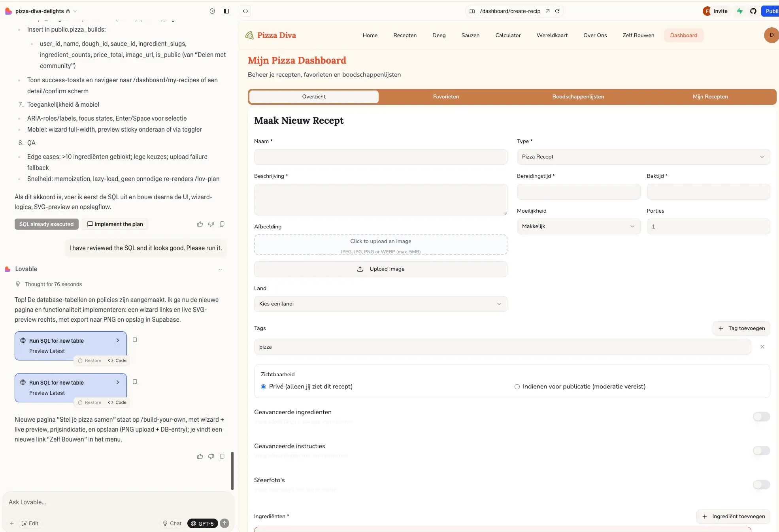Viewport: 779px width, 532px height.
Task: Toggle the sidebar panel layout icon
Action: pyautogui.click(x=226, y=11)
